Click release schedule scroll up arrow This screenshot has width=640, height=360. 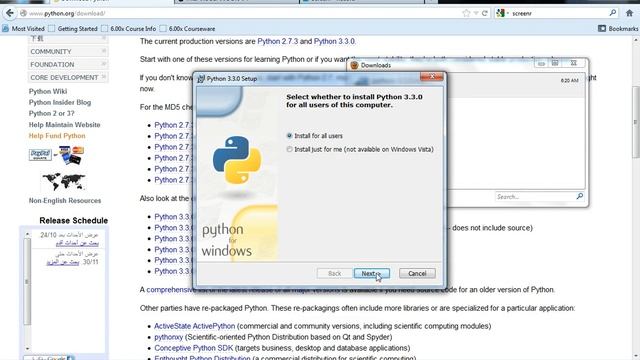[x=27, y=234]
